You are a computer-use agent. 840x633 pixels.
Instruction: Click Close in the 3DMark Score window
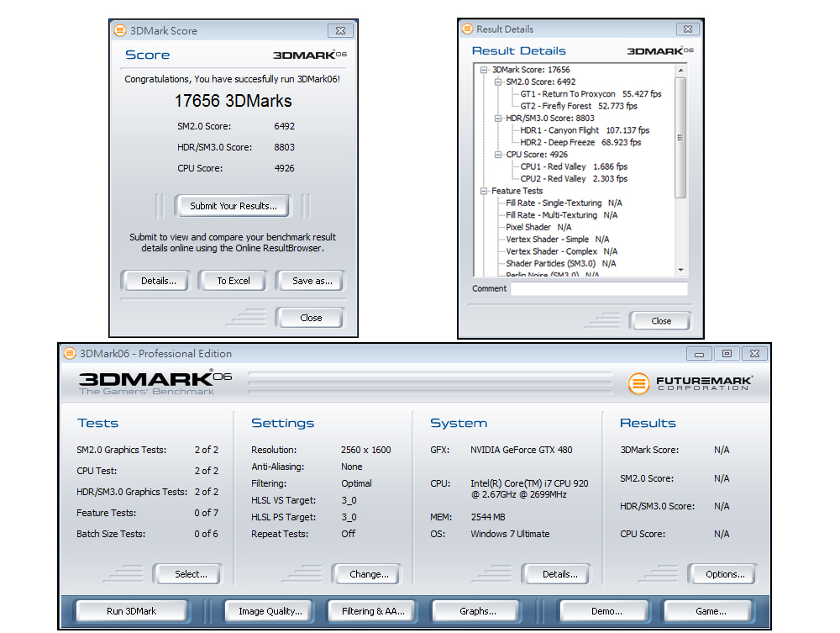(311, 318)
